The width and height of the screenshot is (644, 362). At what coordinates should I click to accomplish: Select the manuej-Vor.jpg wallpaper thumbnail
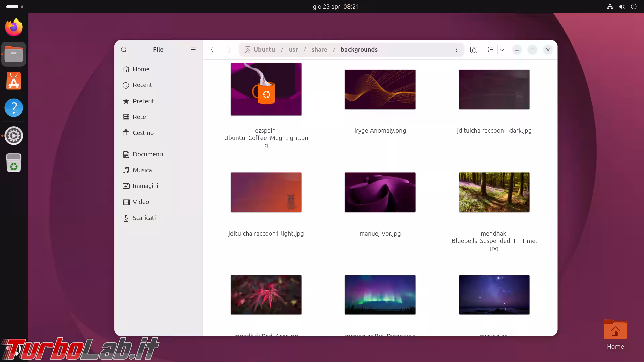click(380, 192)
